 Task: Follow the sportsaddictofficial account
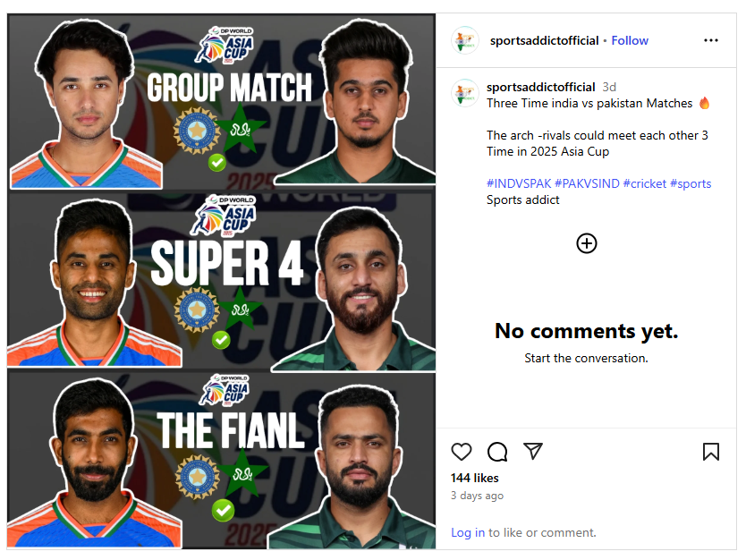coord(630,40)
